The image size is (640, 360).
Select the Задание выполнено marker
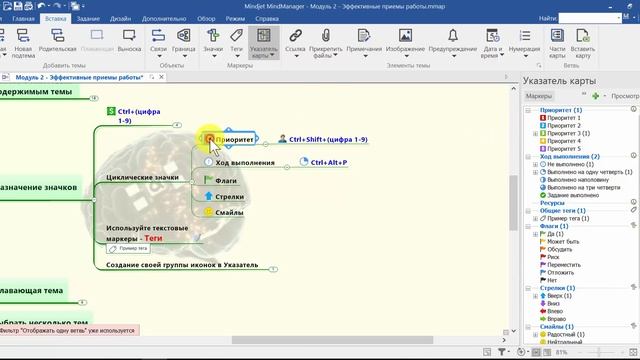point(569,196)
